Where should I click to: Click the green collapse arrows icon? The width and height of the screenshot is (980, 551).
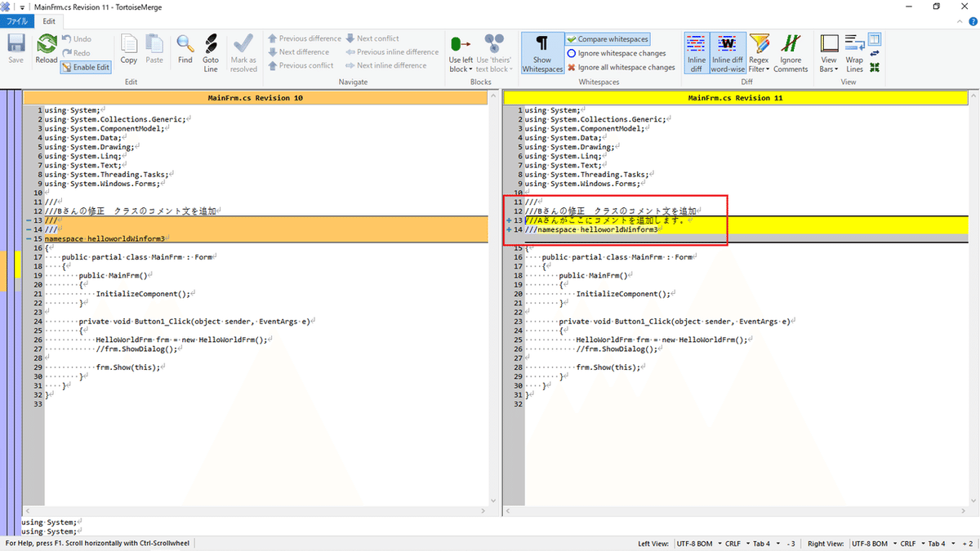pos(875,67)
